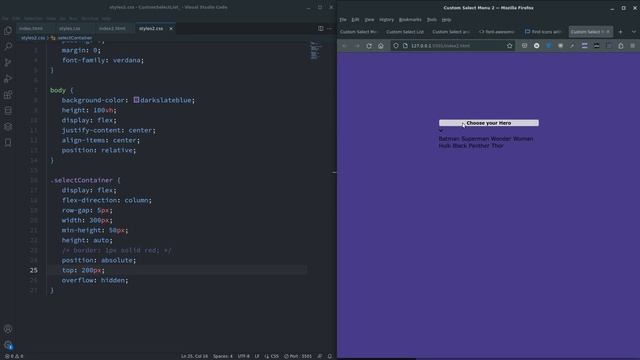Click split editor right icon
640x360 pixels.
(x=320, y=29)
